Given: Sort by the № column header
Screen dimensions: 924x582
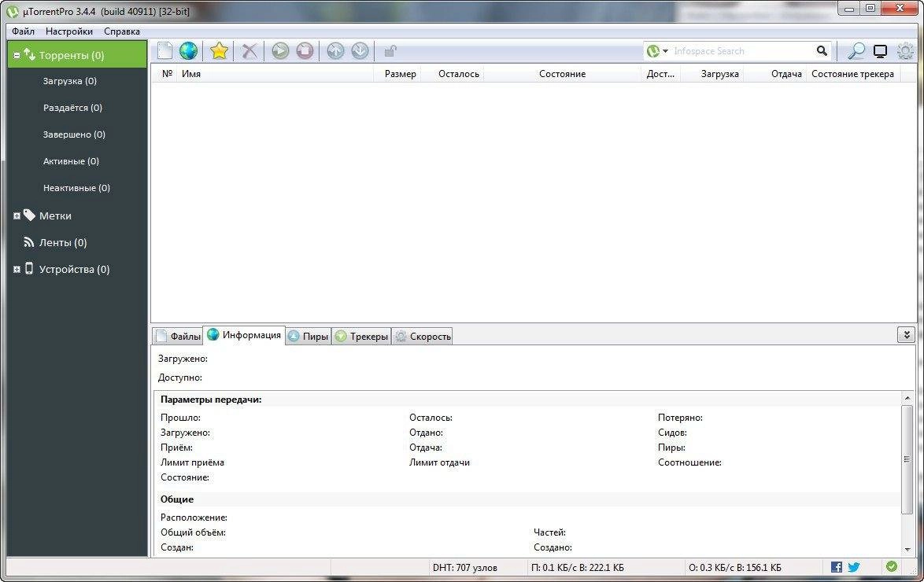Looking at the screenshot, I should (x=167, y=74).
